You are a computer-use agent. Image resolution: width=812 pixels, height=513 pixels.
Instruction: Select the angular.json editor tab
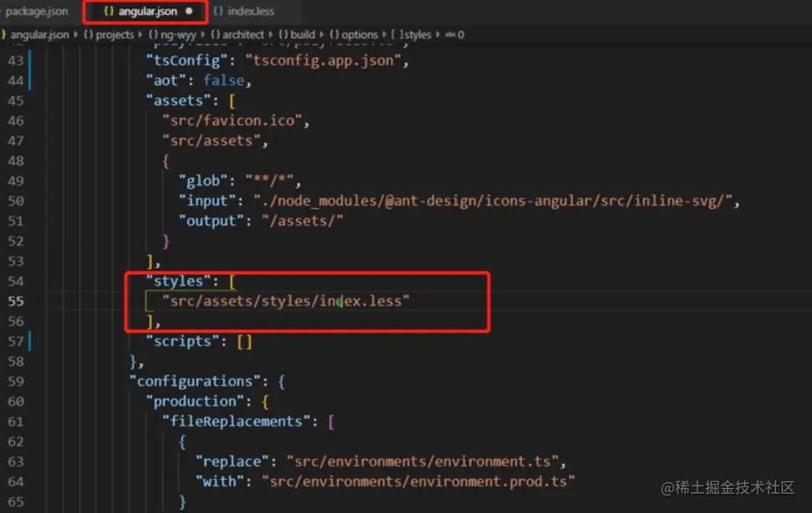(x=146, y=12)
